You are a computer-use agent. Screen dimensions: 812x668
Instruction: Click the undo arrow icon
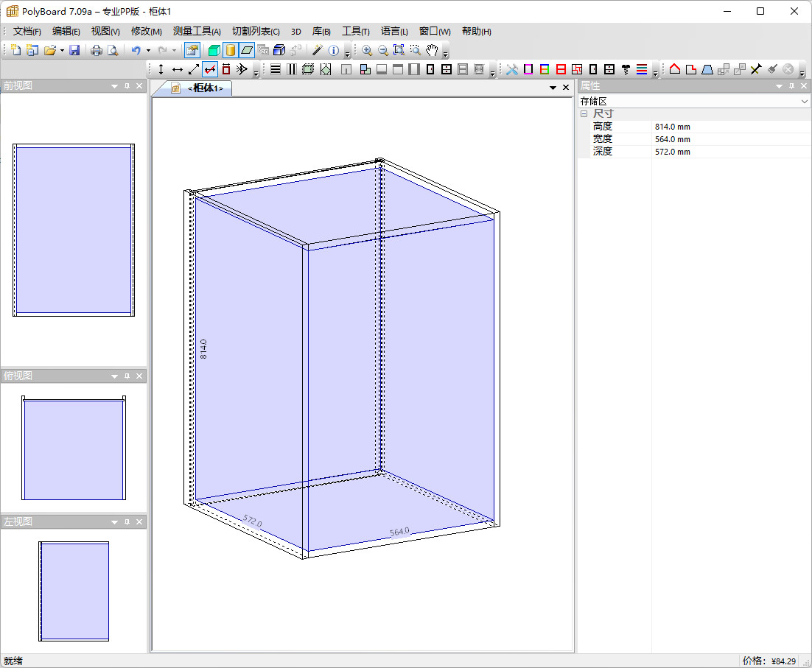136,50
